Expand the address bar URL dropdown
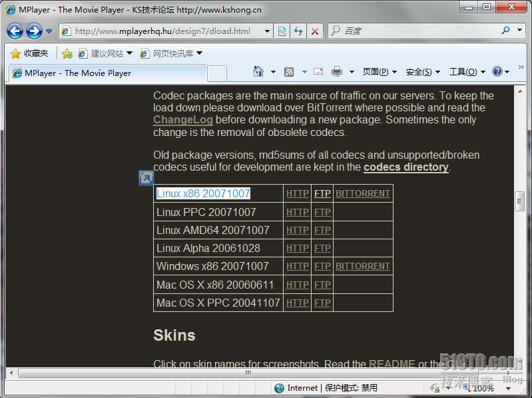532x398 pixels. 267,31
